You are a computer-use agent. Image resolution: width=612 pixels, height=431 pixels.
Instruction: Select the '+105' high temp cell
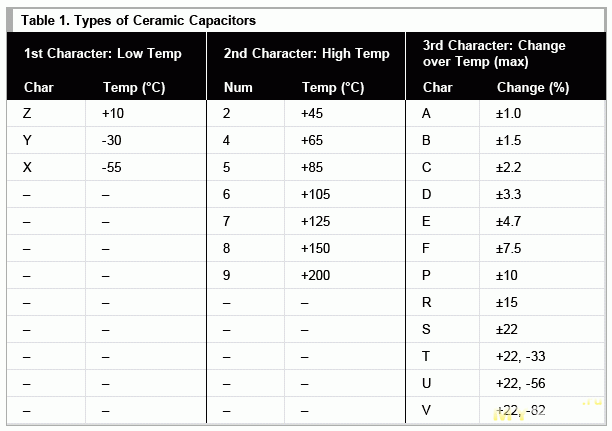(318, 195)
